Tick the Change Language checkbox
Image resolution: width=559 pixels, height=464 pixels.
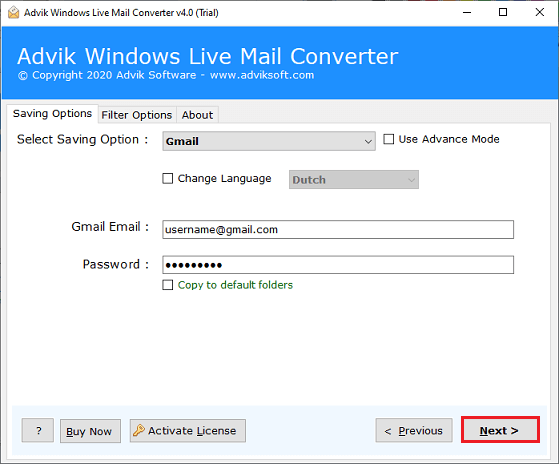(168, 178)
